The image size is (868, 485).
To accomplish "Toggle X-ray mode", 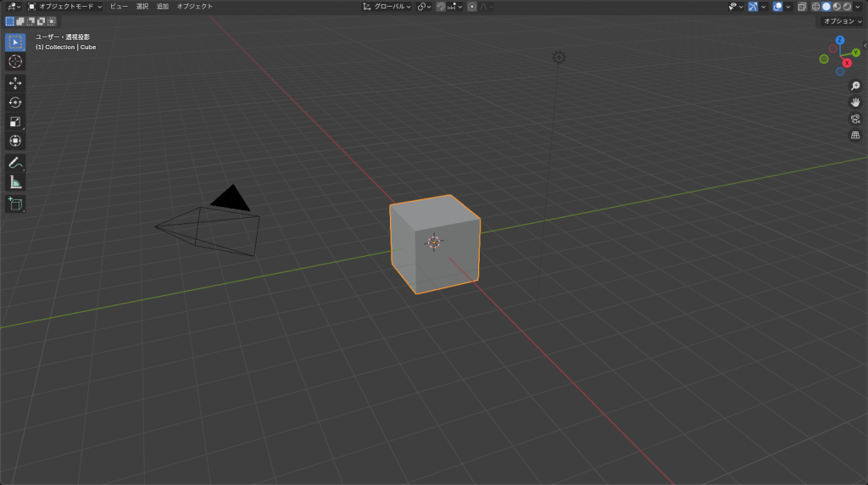I will tap(802, 7).
